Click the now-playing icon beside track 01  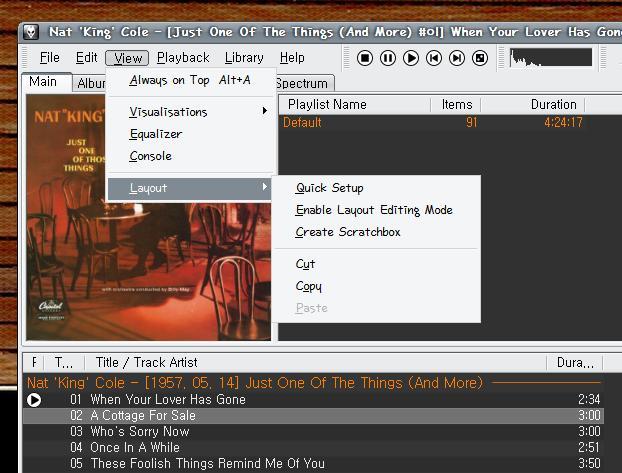(34, 400)
